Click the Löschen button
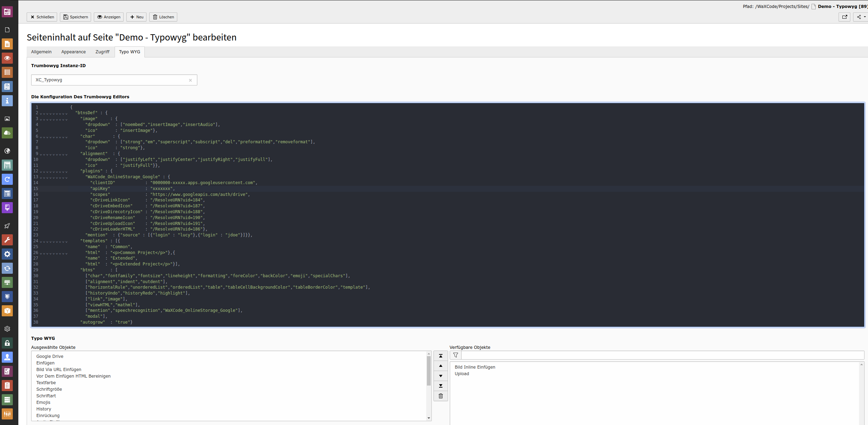The height and width of the screenshot is (425, 868). pyautogui.click(x=163, y=17)
